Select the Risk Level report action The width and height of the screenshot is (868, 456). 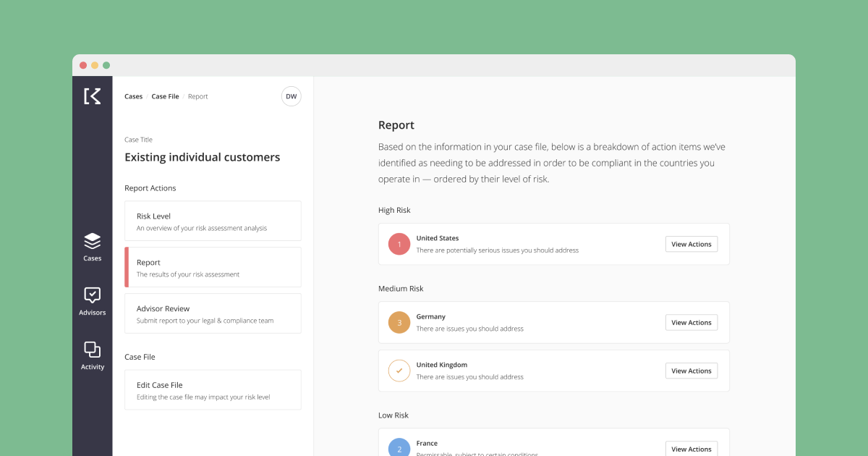(x=213, y=221)
